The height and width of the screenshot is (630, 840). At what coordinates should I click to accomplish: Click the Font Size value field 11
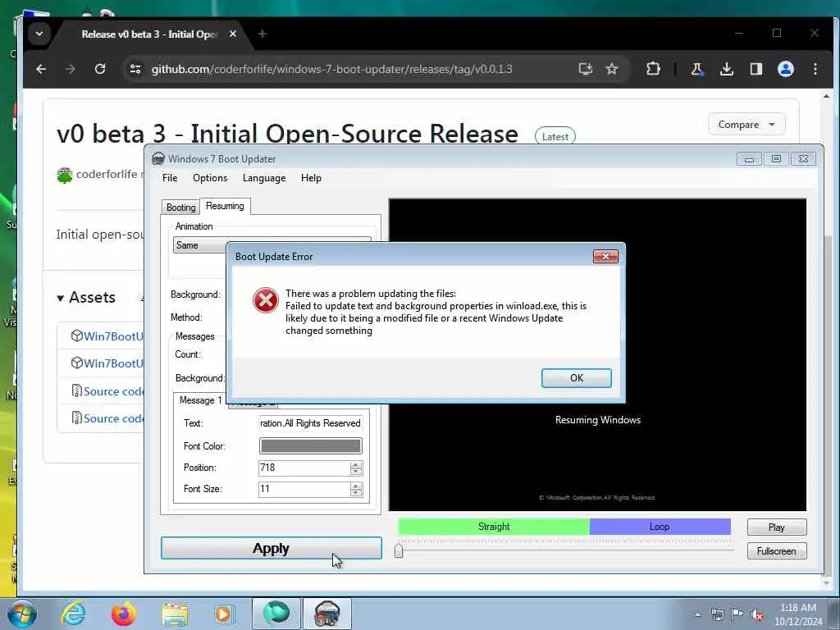304,489
